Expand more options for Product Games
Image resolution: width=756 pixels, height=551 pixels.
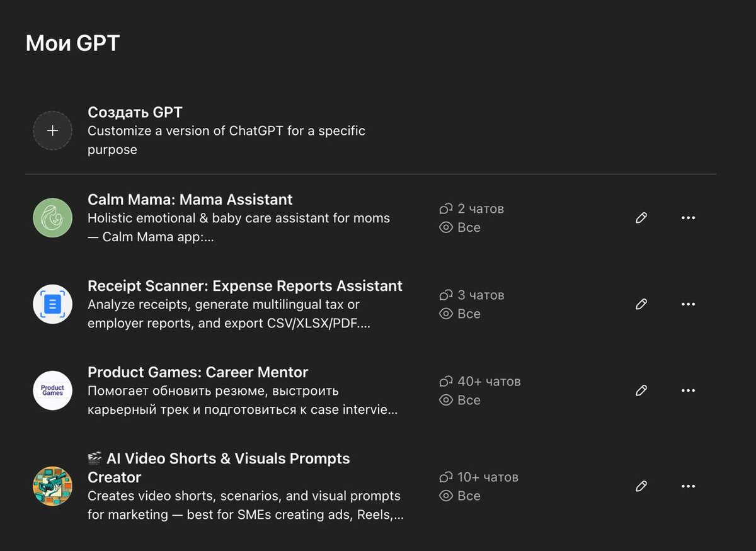coord(688,390)
